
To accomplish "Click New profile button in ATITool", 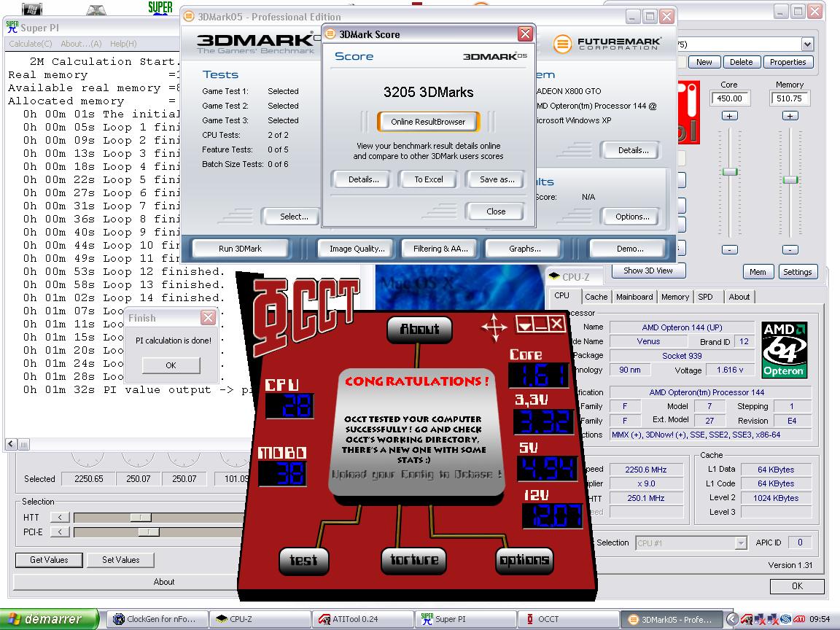I will click(x=704, y=62).
